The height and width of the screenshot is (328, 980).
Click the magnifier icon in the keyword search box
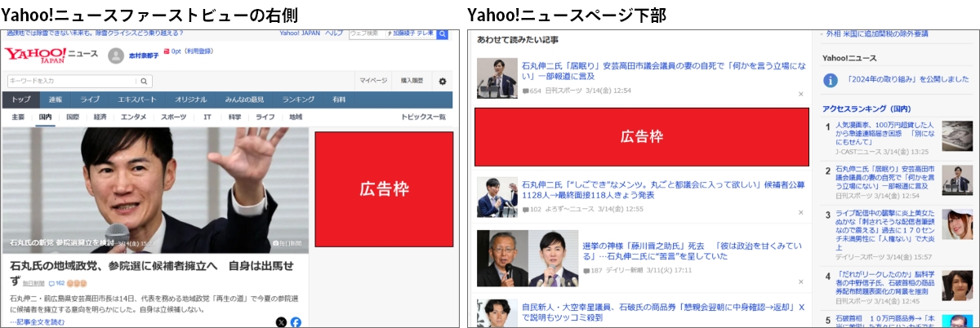click(x=145, y=81)
